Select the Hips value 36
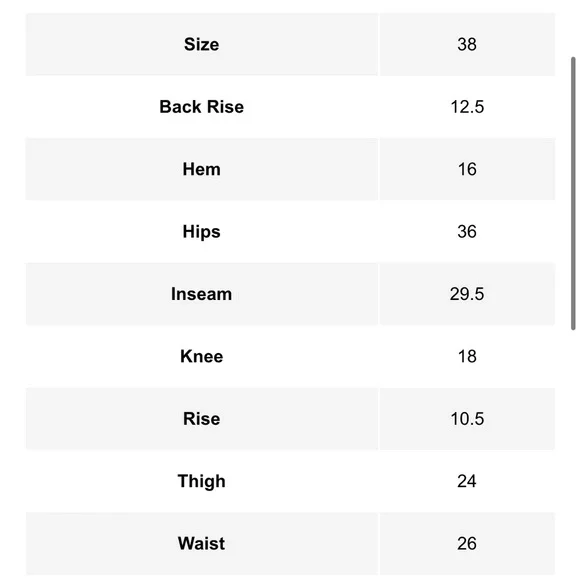 point(467,232)
